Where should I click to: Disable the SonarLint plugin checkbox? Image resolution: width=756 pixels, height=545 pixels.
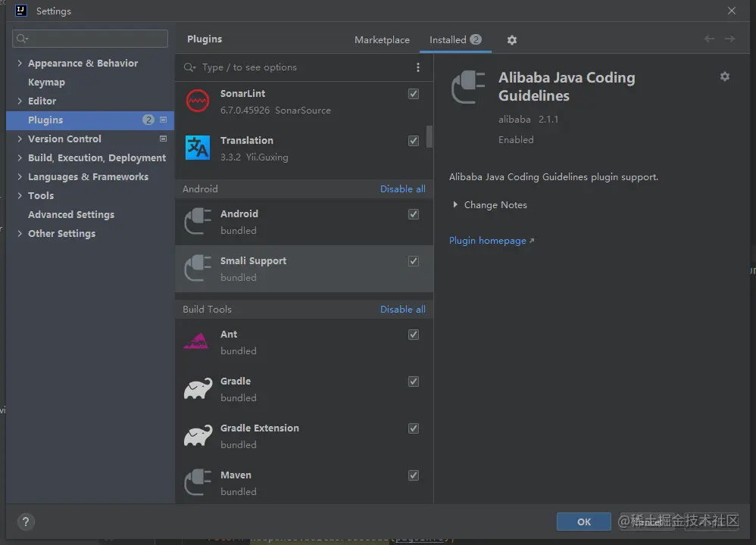(x=414, y=94)
